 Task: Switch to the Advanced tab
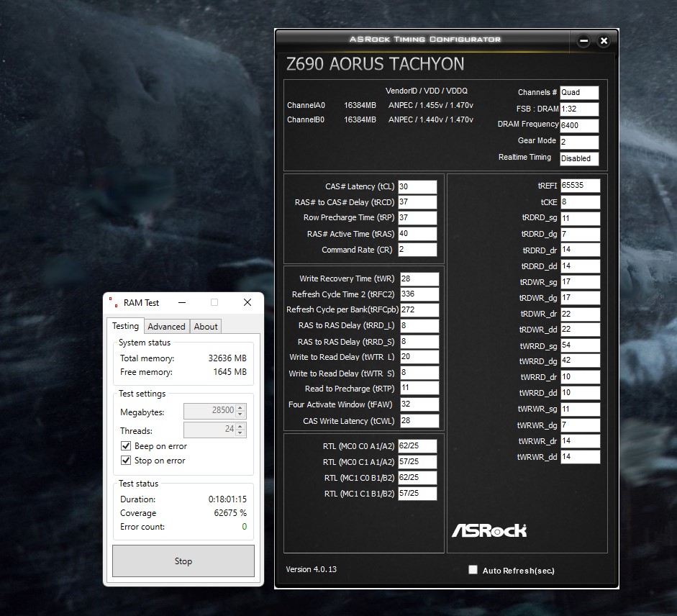pyautogui.click(x=166, y=327)
